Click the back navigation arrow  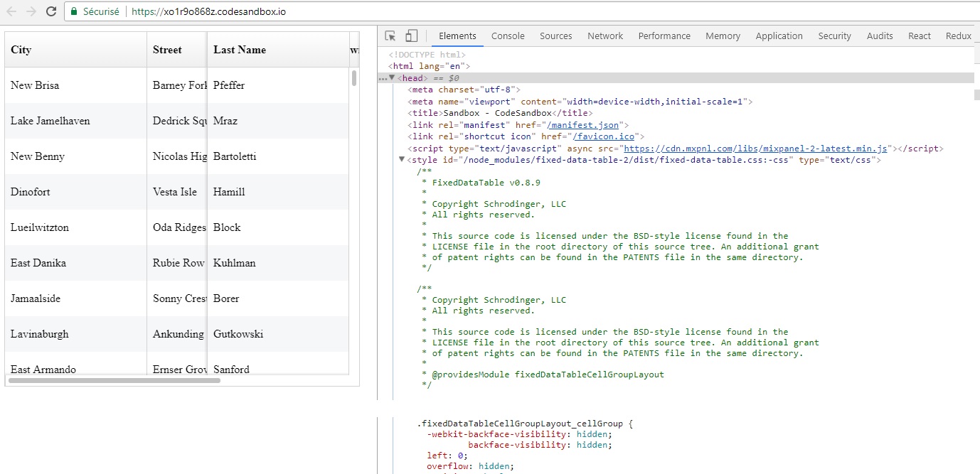(10, 11)
